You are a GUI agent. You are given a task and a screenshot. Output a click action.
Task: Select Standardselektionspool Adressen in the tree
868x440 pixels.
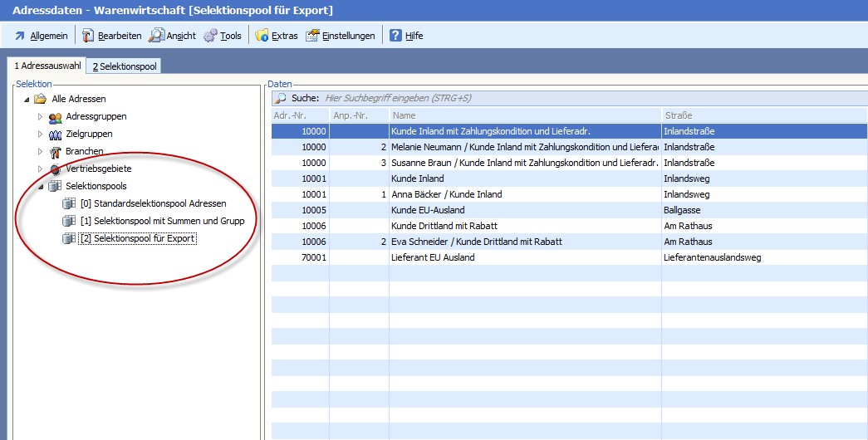pos(153,203)
